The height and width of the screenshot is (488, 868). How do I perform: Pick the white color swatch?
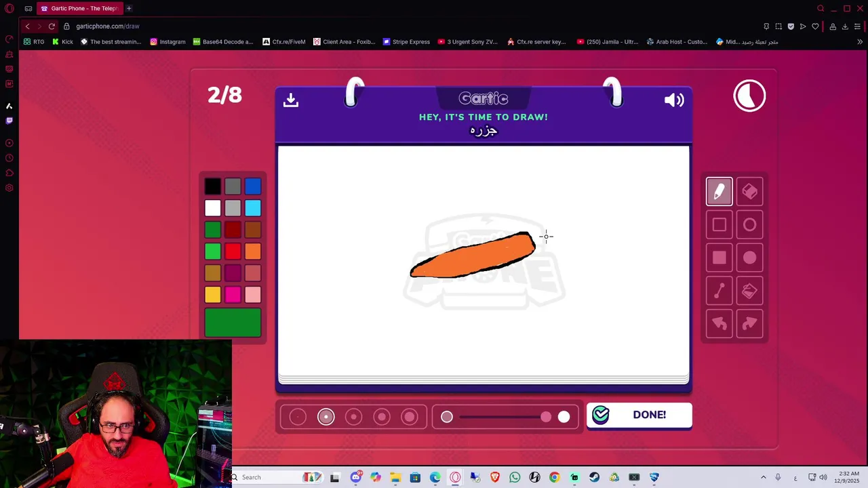coord(213,208)
